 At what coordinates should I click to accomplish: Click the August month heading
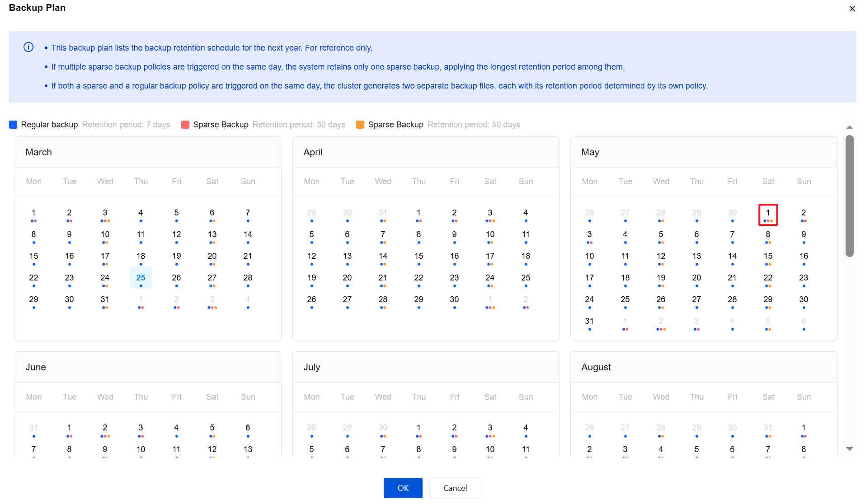pyautogui.click(x=596, y=367)
